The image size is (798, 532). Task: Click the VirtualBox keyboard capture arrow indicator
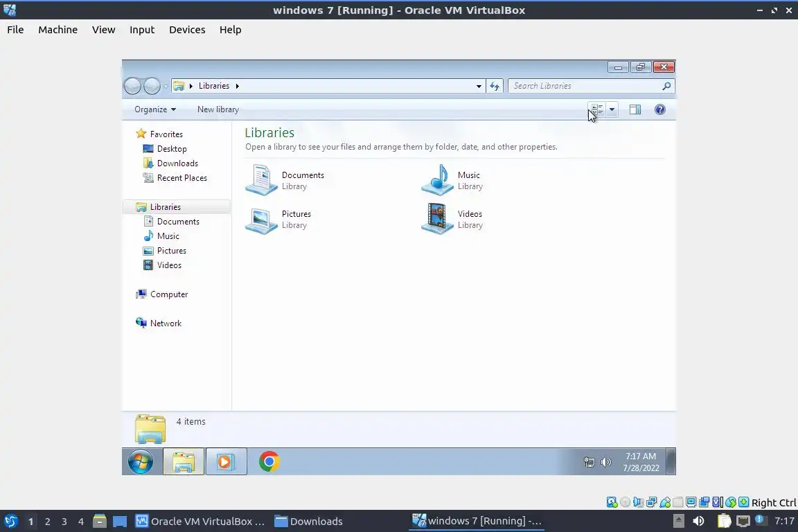point(744,502)
